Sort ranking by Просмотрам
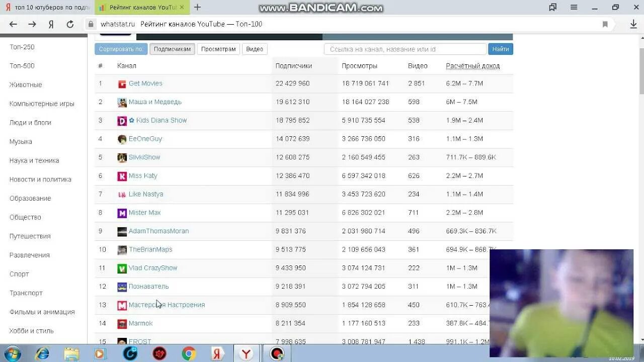This screenshot has height=362, width=644. (x=218, y=49)
